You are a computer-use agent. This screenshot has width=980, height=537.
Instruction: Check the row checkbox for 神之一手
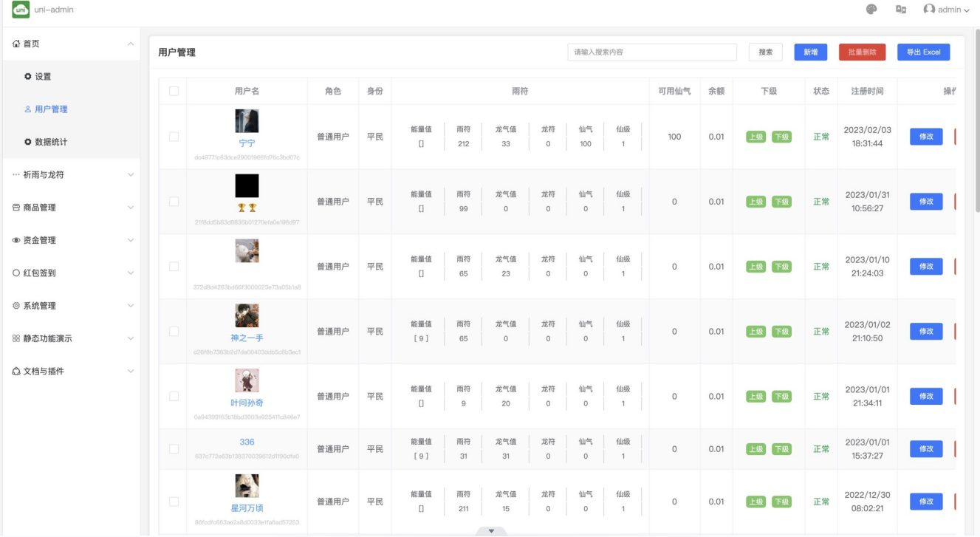tap(174, 332)
